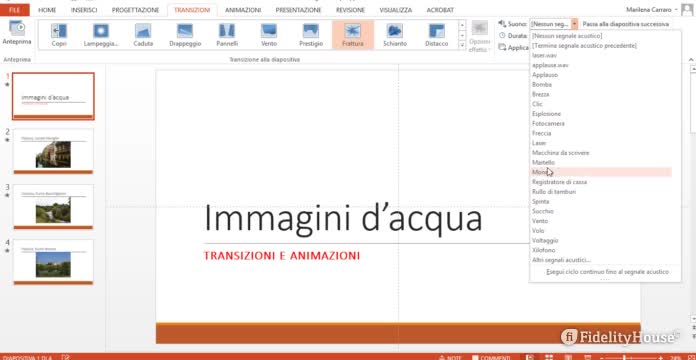Open the Opzioni effetto dropdown
The width and height of the screenshot is (696, 360).
pos(479,37)
